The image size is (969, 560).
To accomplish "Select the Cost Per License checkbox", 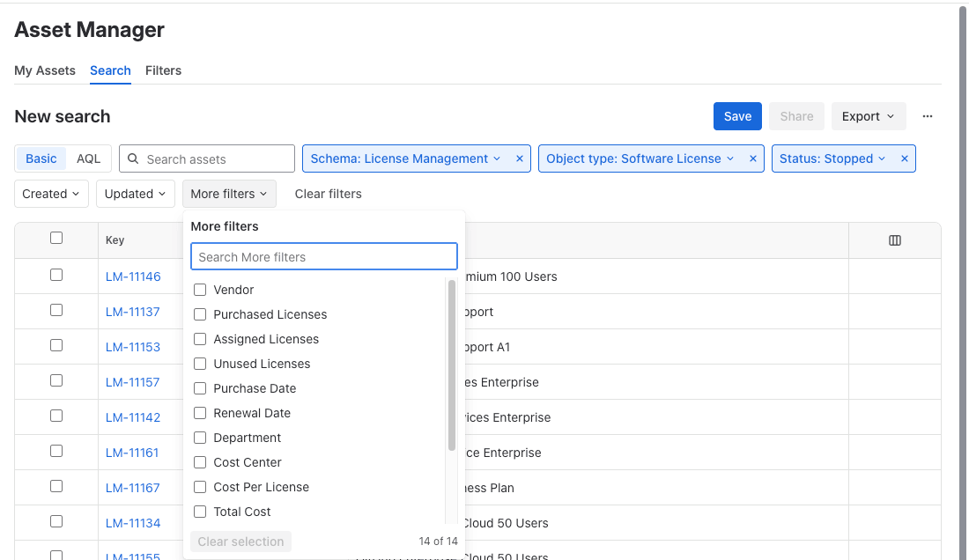I will tap(200, 487).
